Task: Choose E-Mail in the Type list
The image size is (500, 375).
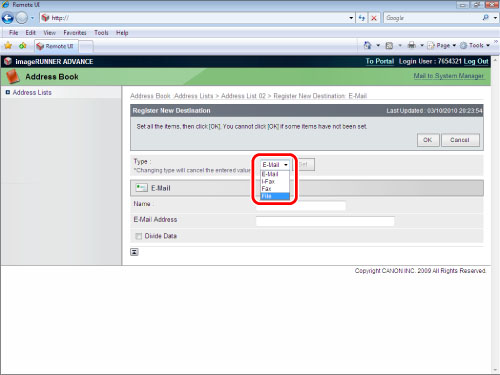Action: coord(275,174)
